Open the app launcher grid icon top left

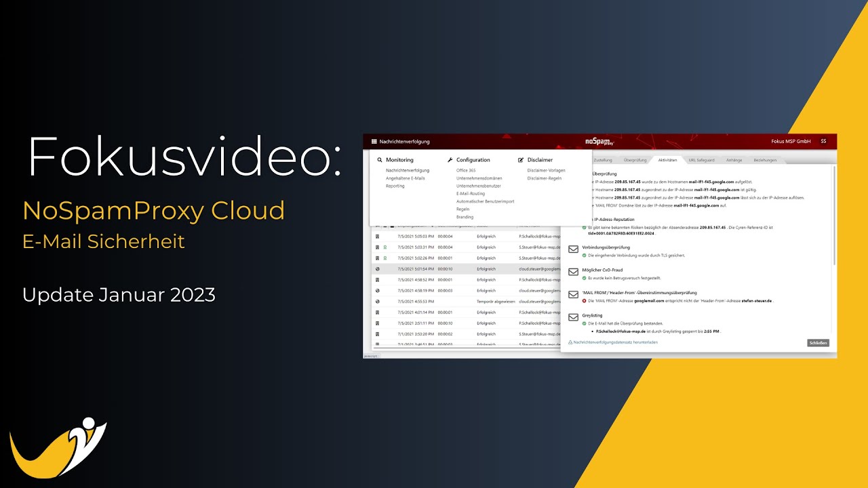coord(374,141)
